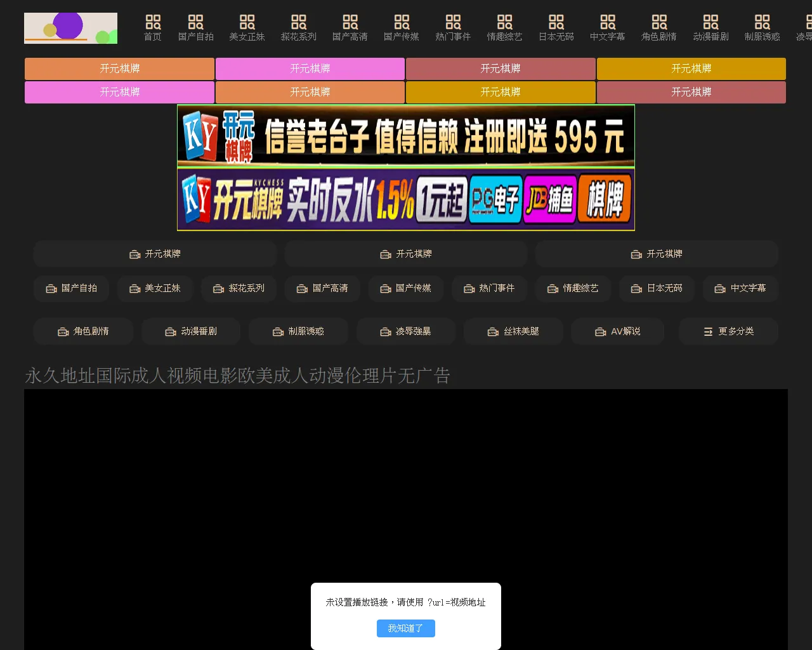Click the yellow 开元棋牌 button in first row
The height and width of the screenshot is (650, 812).
(691, 69)
